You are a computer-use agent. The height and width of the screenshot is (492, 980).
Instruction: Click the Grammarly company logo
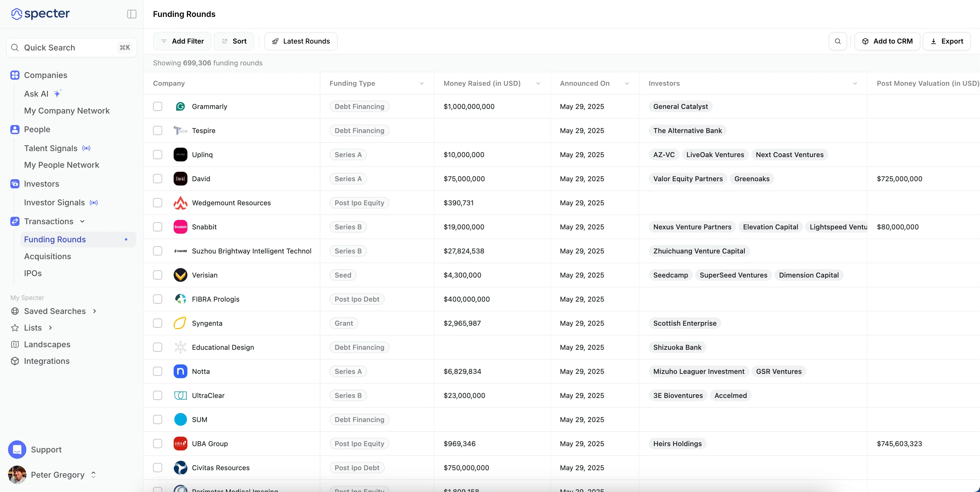[180, 107]
